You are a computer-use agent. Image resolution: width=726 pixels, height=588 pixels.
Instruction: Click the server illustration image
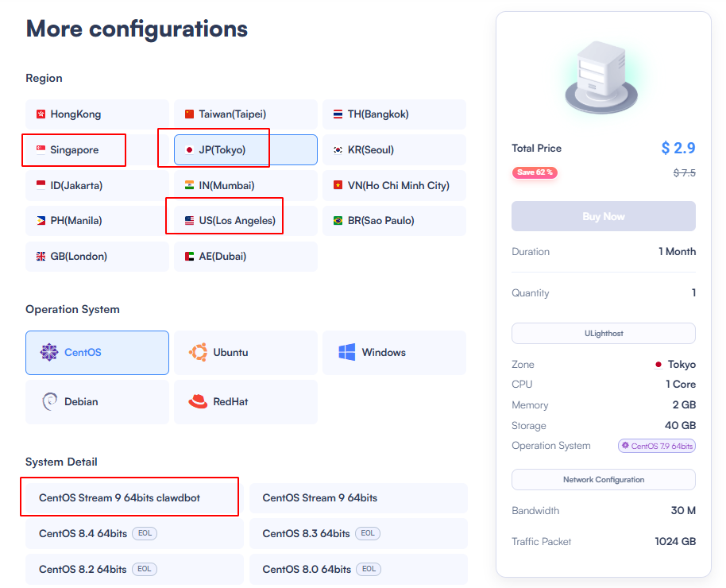point(602,77)
